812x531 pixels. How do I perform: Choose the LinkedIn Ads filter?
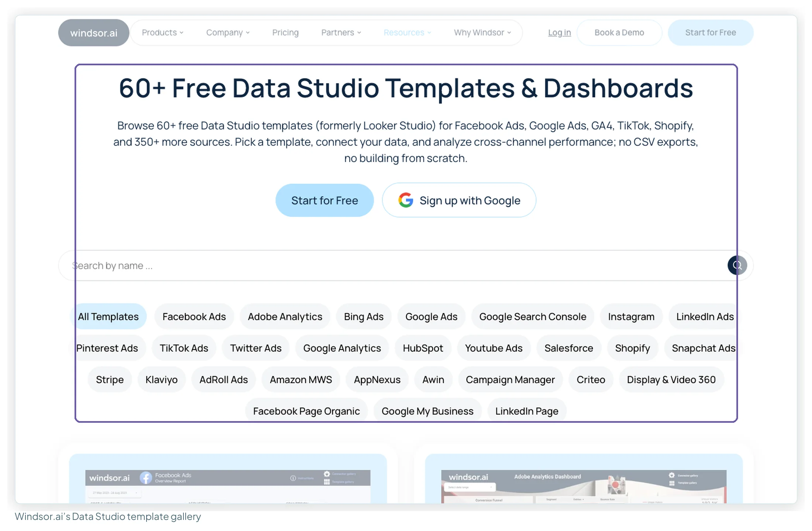(705, 317)
